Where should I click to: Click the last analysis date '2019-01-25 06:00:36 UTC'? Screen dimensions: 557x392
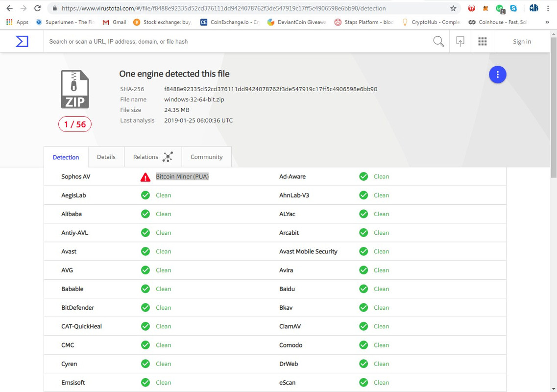[x=198, y=121]
